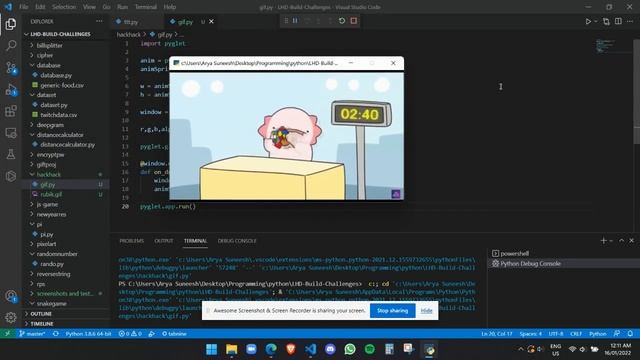Close the terminal panel

[x=631, y=241]
